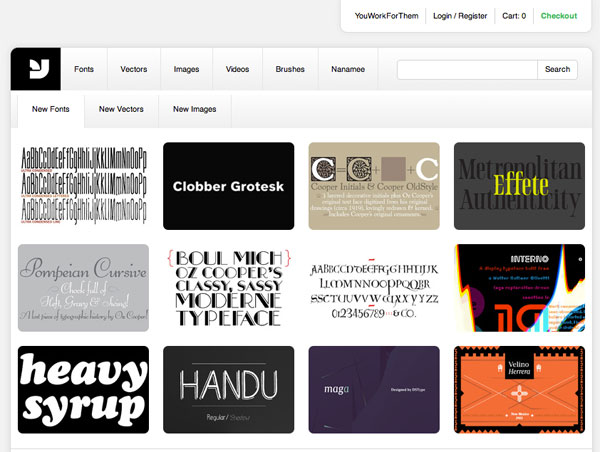Click the green Checkout link
The width and height of the screenshot is (600, 452).
point(559,16)
